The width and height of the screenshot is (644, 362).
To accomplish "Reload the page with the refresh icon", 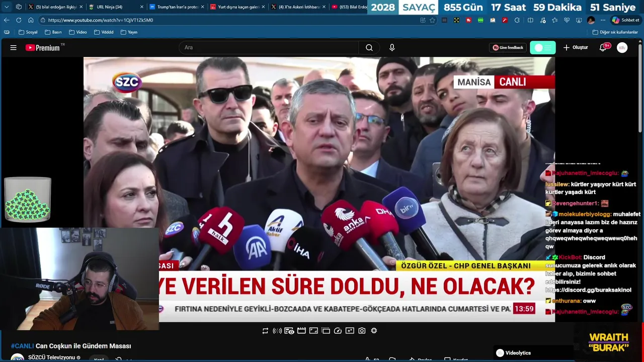I will pyautogui.click(x=19, y=20).
